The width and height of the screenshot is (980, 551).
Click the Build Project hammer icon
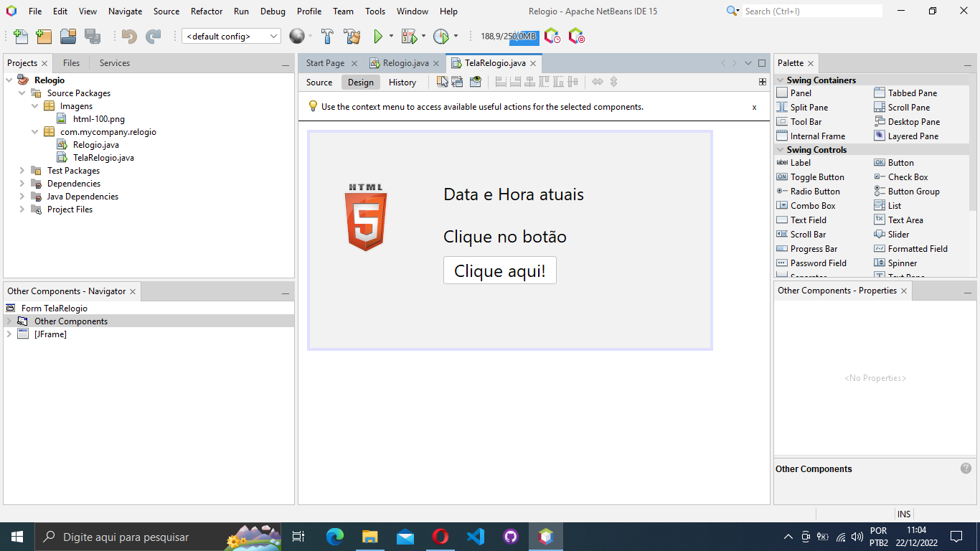pyautogui.click(x=327, y=37)
